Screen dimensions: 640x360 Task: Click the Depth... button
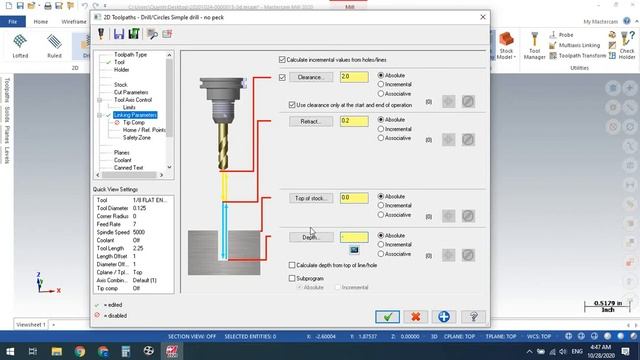(x=311, y=237)
